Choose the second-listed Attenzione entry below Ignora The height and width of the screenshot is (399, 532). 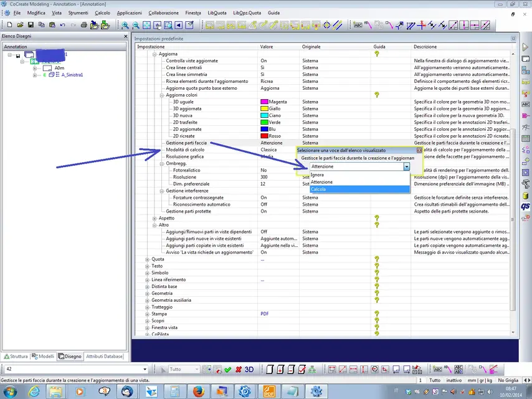359,182
